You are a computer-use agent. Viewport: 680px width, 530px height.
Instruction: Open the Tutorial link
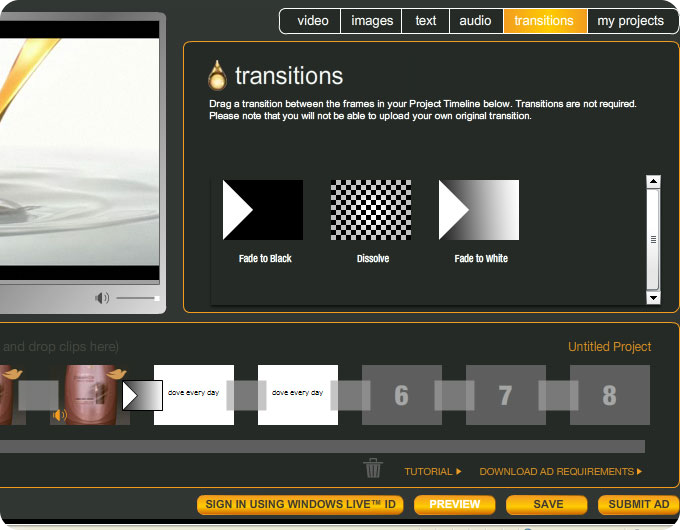(x=432, y=471)
